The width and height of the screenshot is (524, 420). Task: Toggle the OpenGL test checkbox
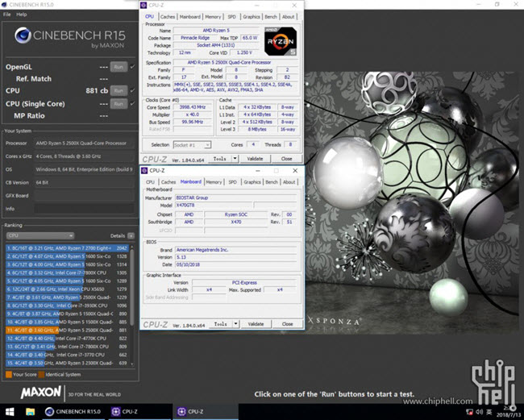point(133,67)
